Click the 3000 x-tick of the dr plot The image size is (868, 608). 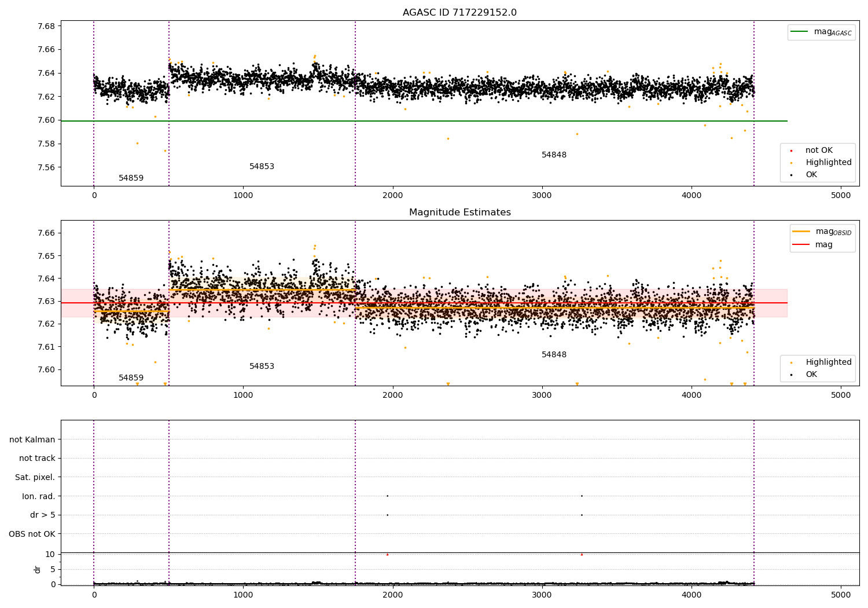542,594
